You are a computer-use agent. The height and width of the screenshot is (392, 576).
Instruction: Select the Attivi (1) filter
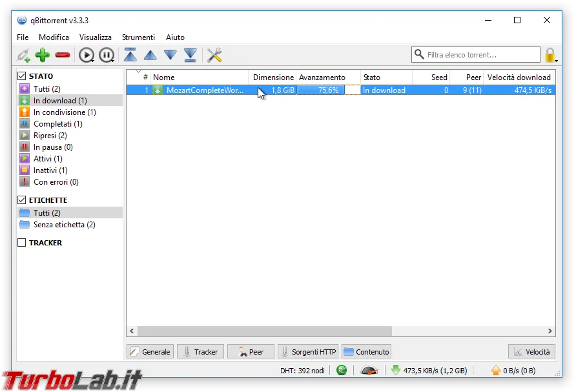coord(70,159)
